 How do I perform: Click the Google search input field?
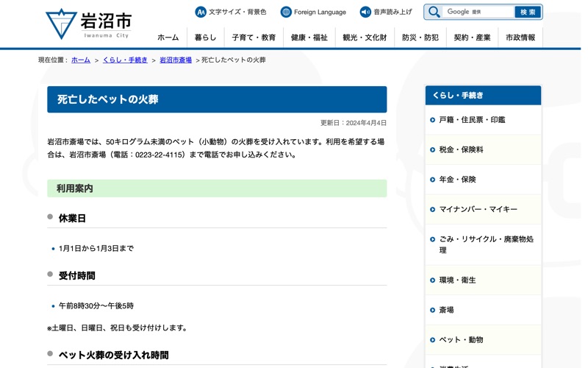coord(478,12)
